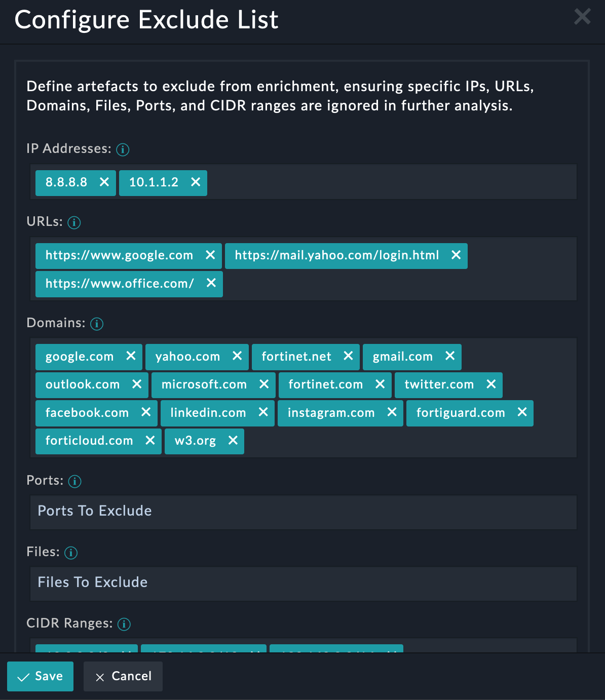The image size is (605, 700).
Task: Delete the https://www.google.com URL tag
Action: [210, 255]
